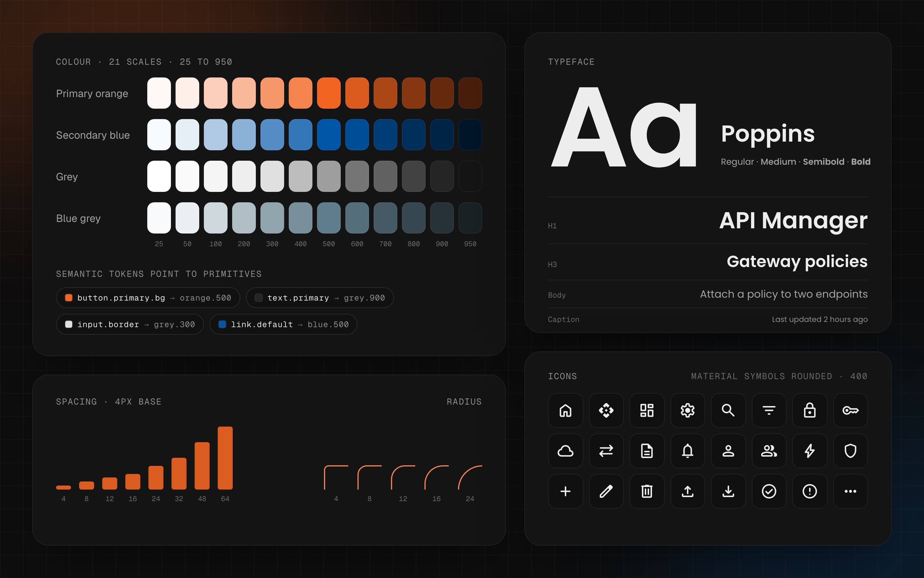Viewport: 924px width, 578px height.
Task: Select the Grey 25 white swatch
Action: pyautogui.click(x=159, y=176)
